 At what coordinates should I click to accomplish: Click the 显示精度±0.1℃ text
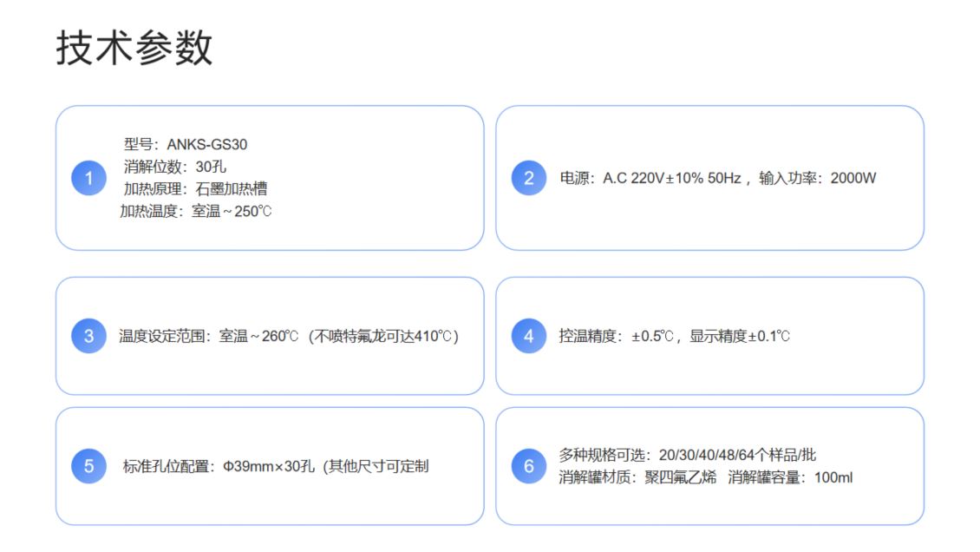tap(740, 336)
